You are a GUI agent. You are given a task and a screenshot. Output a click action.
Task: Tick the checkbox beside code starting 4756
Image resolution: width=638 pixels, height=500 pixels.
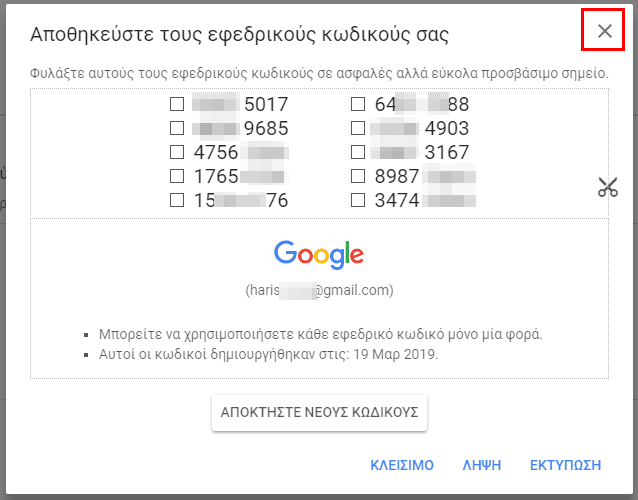point(177,152)
